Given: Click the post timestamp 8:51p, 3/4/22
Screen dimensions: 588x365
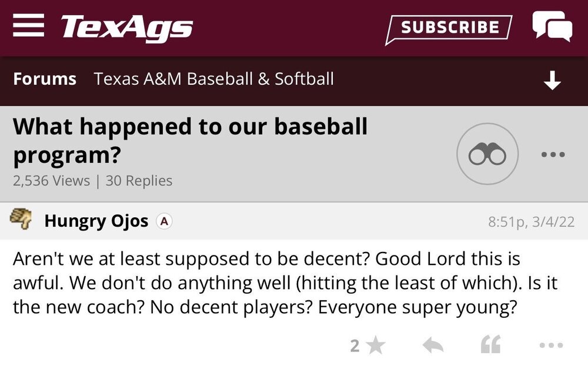Looking at the screenshot, I should [531, 222].
